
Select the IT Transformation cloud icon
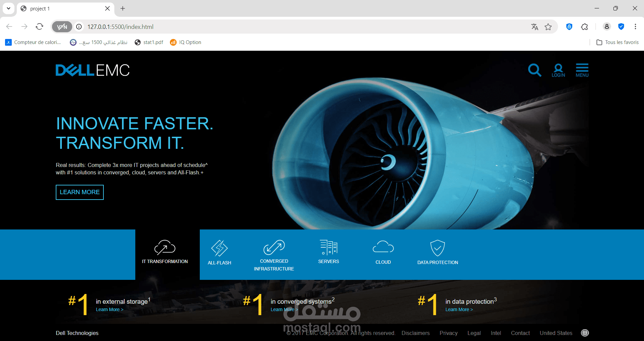[x=165, y=248]
